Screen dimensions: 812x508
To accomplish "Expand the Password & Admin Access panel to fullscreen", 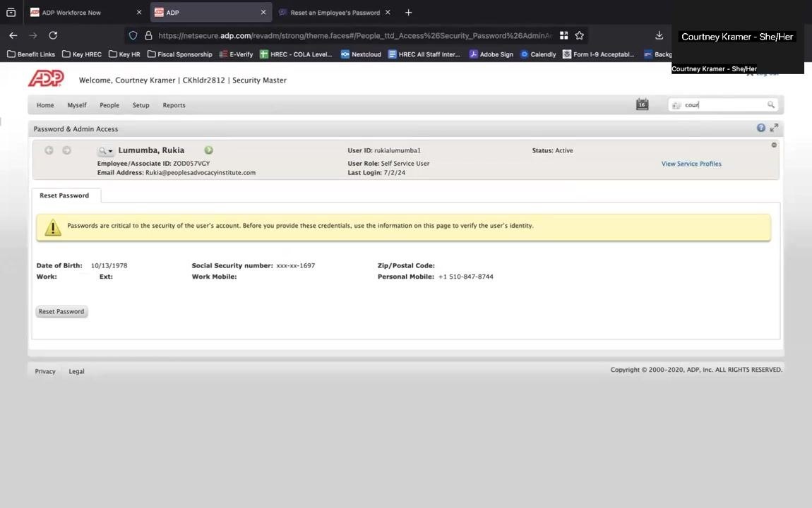I will tap(774, 128).
